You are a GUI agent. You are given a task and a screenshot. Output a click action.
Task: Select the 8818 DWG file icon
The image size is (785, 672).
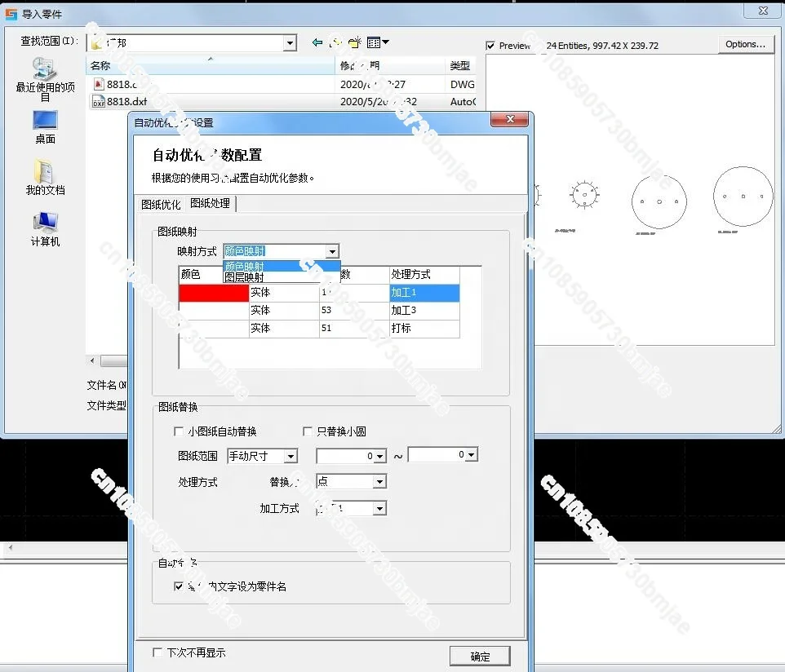99,84
